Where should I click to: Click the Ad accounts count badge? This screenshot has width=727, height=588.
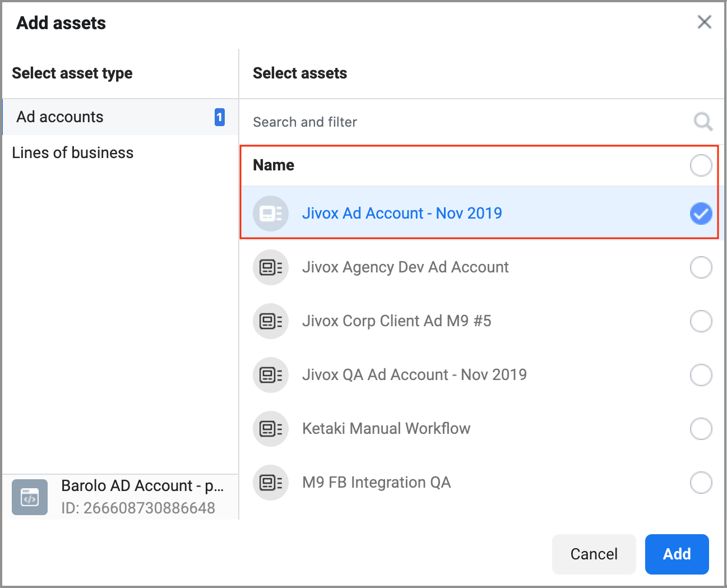tap(220, 117)
